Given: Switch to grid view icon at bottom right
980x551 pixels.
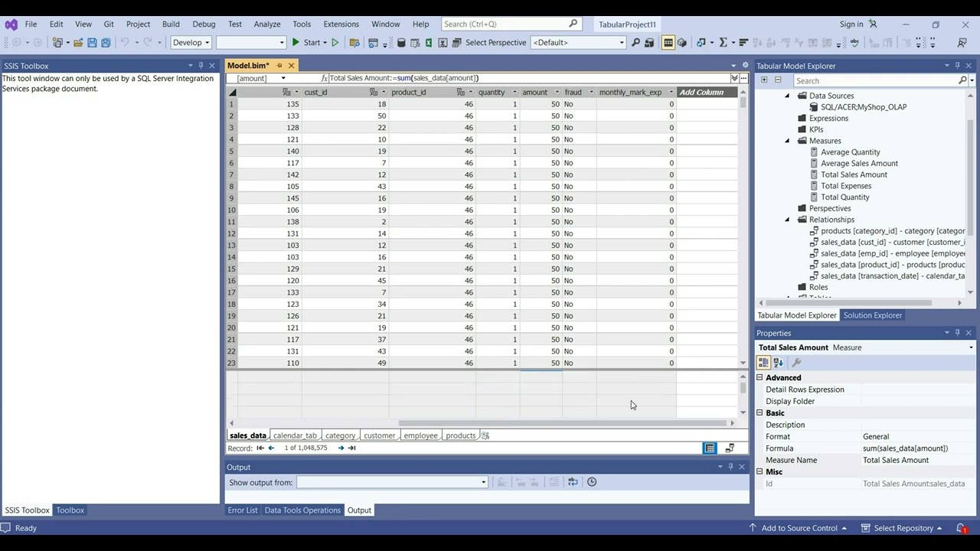Looking at the screenshot, I should (710, 448).
